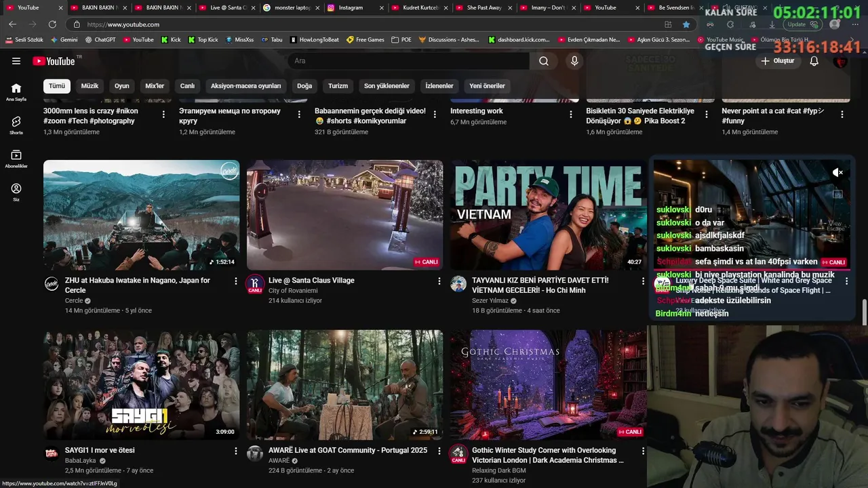Reload the page with the refresh icon

[x=52, y=24]
